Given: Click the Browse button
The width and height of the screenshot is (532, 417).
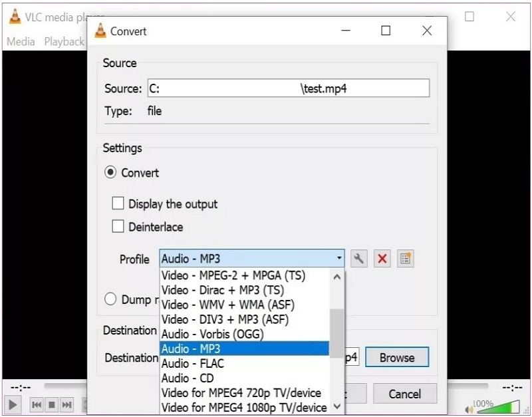Looking at the screenshot, I should coord(397,357).
